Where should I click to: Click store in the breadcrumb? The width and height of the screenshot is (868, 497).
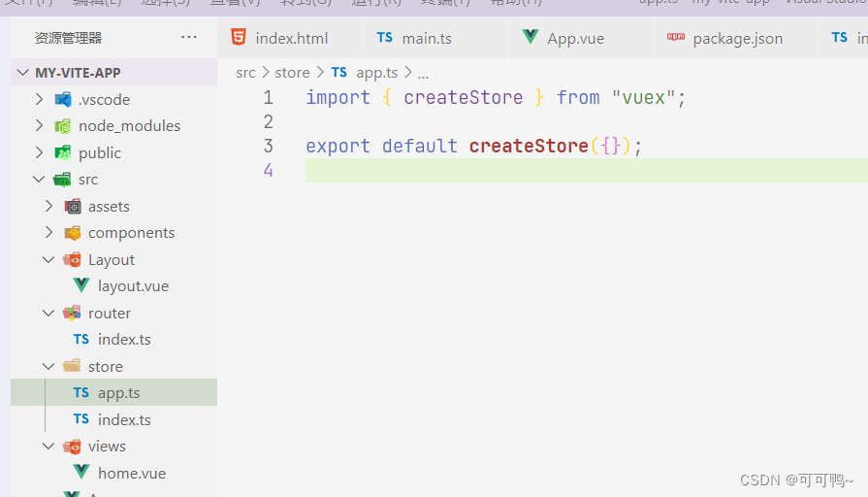[x=292, y=73]
